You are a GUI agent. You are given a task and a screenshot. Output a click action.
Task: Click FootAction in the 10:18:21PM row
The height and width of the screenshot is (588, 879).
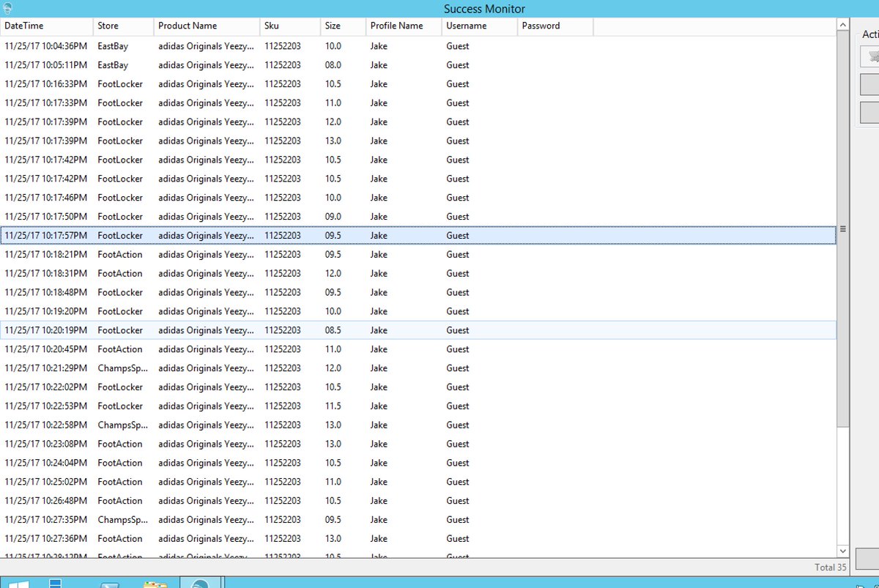pyautogui.click(x=120, y=255)
